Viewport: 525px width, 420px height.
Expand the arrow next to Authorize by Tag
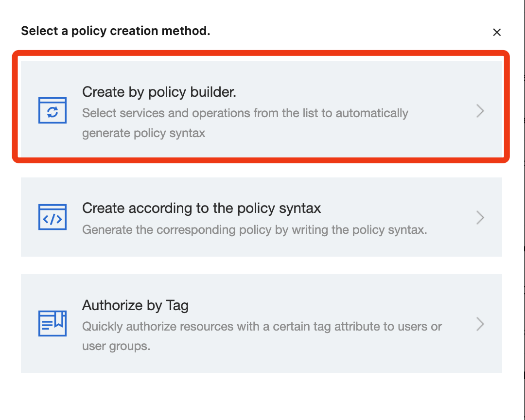click(480, 324)
